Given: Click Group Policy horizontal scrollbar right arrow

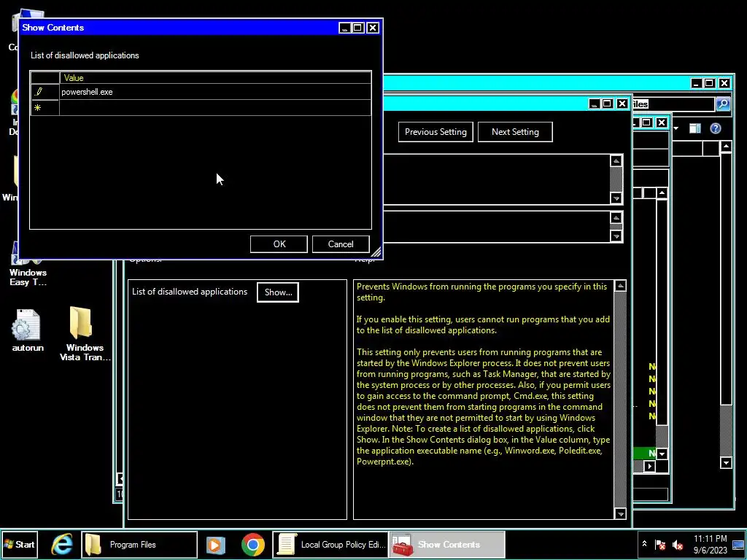Looking at the screenshot, I should [x=649, y=466].
